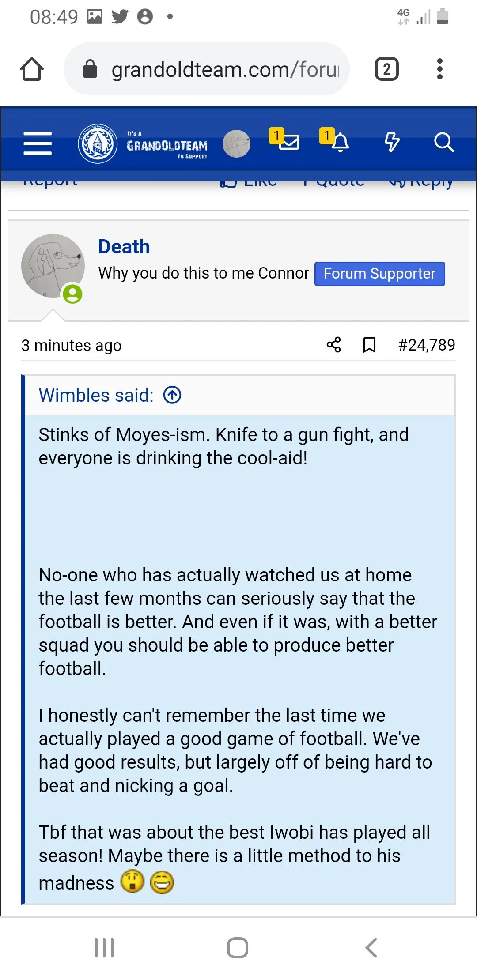Jump to Wimbles' original quoted post
This screenshot has width=477, height=980.
pyautogui.click(x=172, y=395)
